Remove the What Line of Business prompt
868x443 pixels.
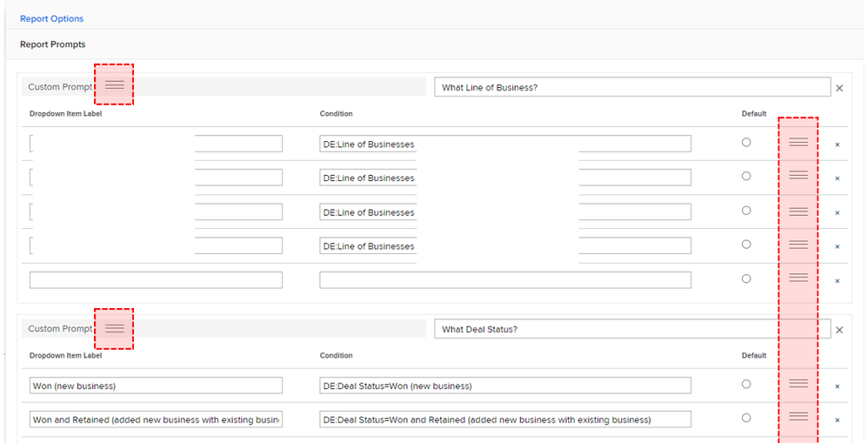pyautogui.click(x=839, y=88)
